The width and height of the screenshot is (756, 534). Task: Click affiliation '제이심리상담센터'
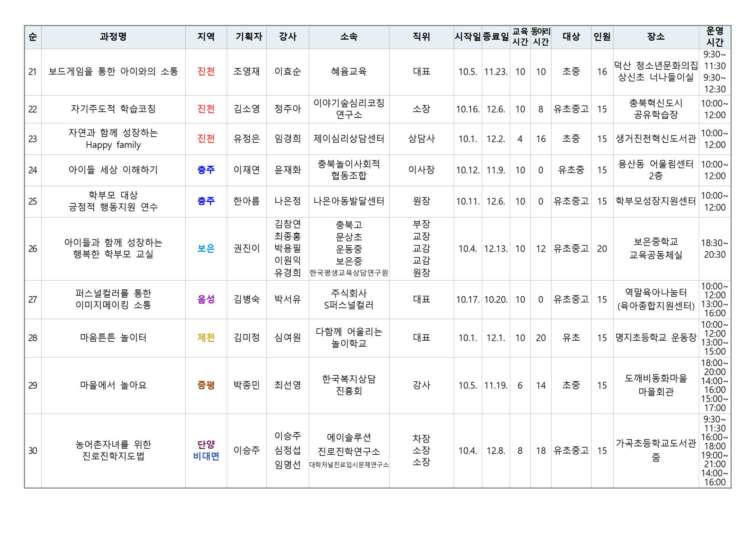click(349, 139)
